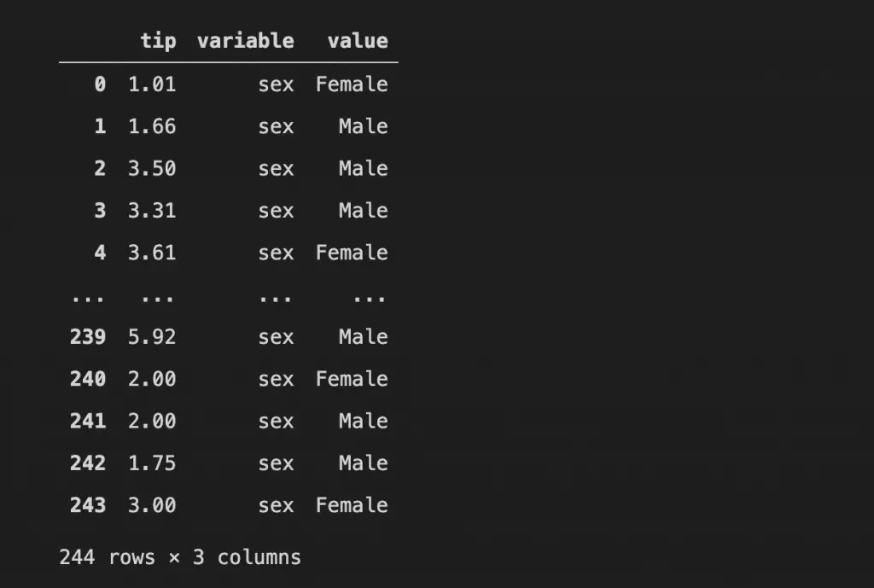Click tip value 1.75
Viewport: 874px width, 588px height.
pos(152,463)
